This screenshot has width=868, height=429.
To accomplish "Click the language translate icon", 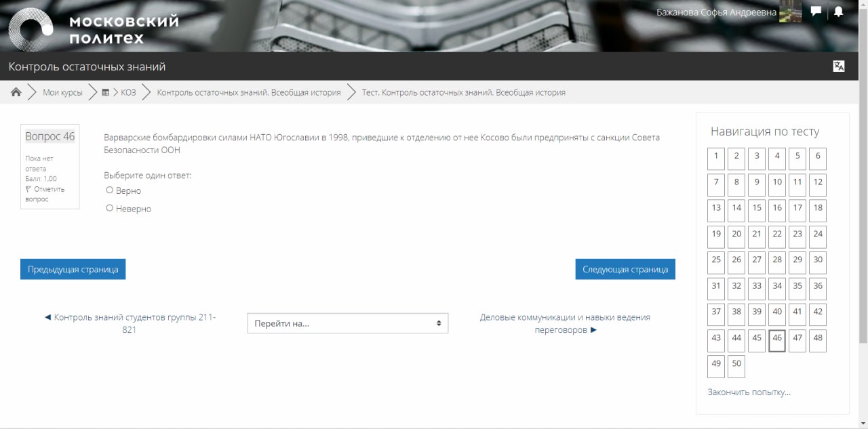I will coord(839,66).
